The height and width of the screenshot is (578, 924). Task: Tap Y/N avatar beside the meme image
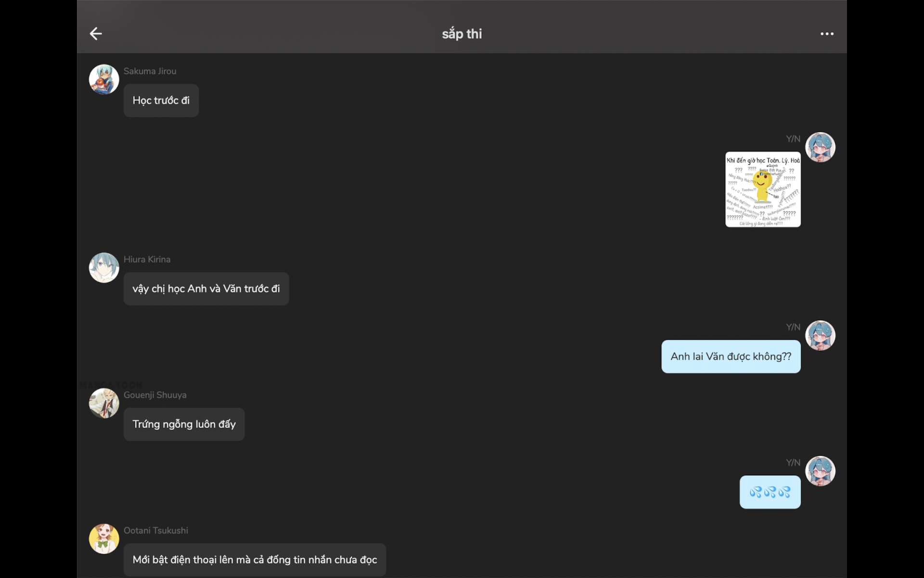pos(821,147)
